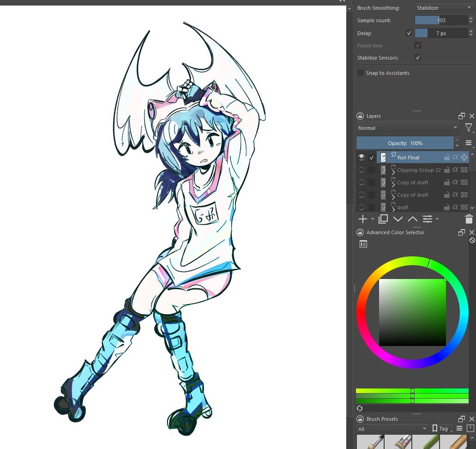This screenshot has width=476, height=449.
Task: Toggle alpha icon on Clipping Group 22
Action: (x=455, y=170)
